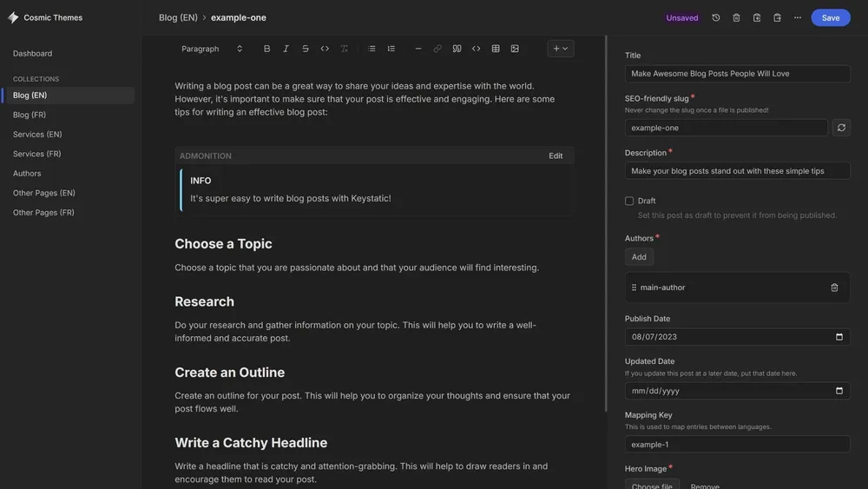
Task: Edit the Admonition block
Action: click(556, 156)
